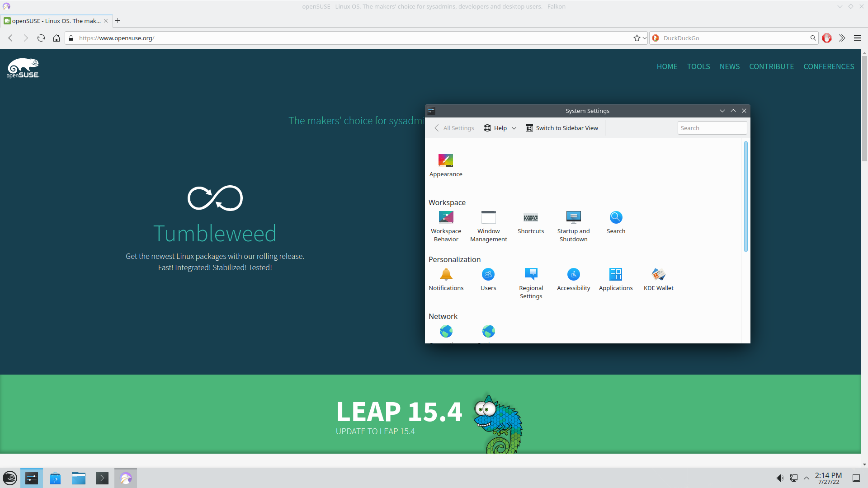Viewport: 868px width, 488px height.
Task: Open network status in system tray
Action: [x=794, y=478]
